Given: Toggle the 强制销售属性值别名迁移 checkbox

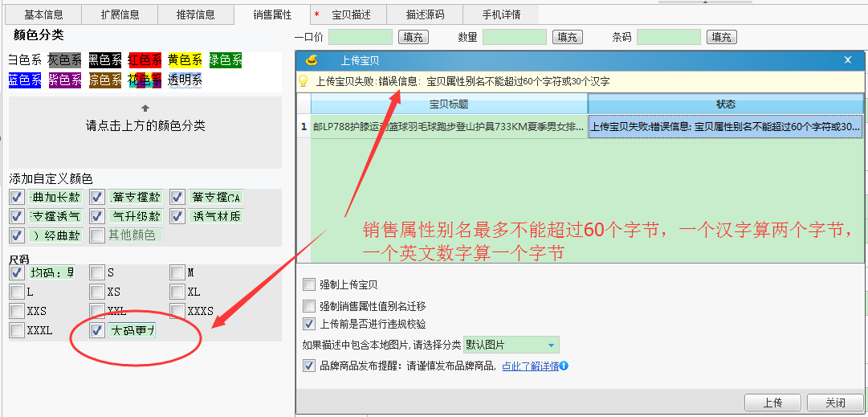Looking at the screenshot, I should pyautogui.click(x=309, y=306).
